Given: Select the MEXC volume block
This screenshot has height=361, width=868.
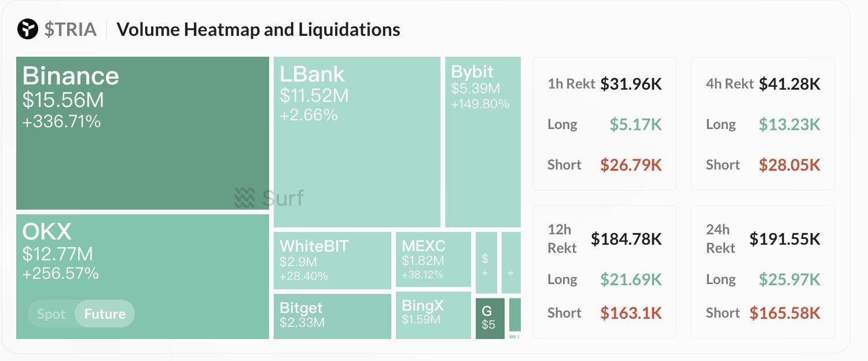Looking at the screenshot, I should tap(433, 259).
